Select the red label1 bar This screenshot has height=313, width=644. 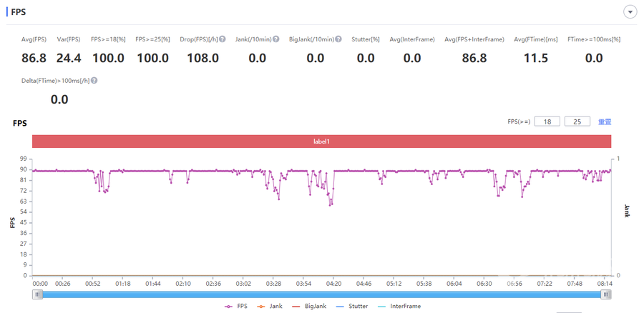point(321,141)
